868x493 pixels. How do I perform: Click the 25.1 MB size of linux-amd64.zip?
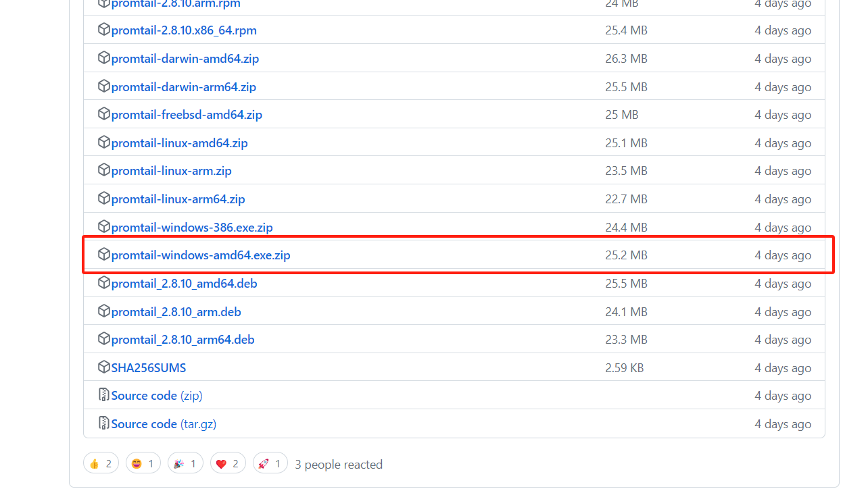pyautogui.click(x=626, y=143)
